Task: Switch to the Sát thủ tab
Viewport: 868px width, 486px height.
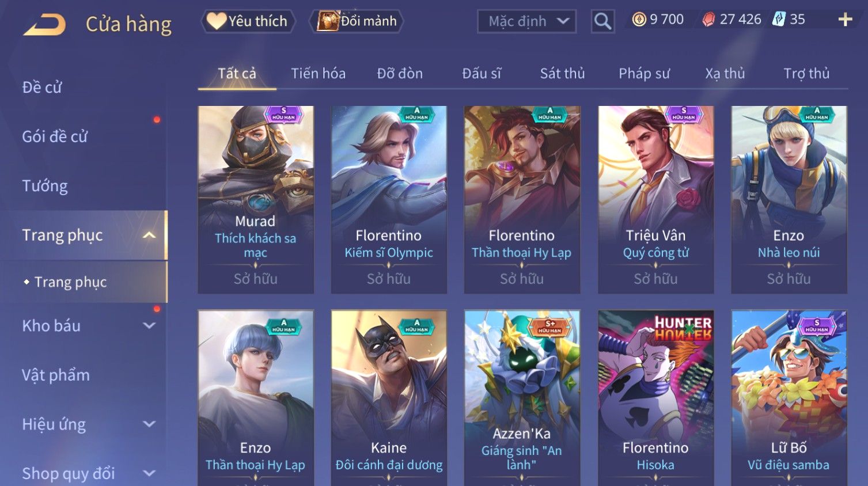Action: point(562,74)
